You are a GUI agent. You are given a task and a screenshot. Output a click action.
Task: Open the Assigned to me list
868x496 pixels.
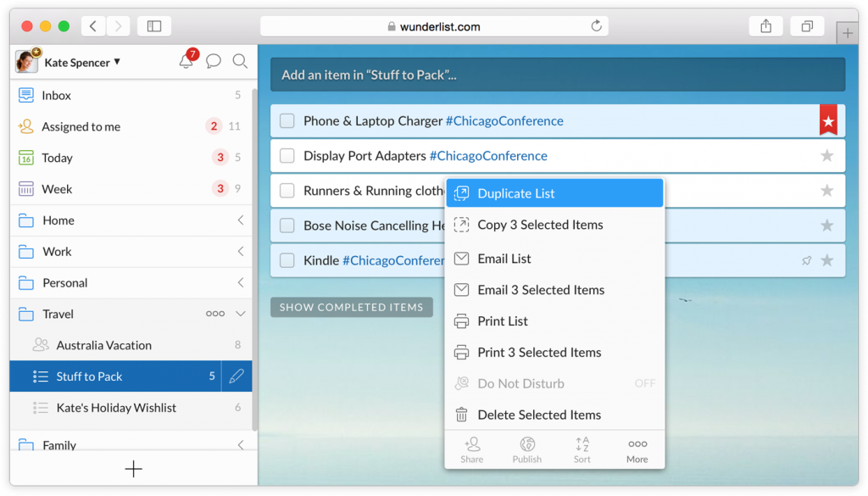131,127
